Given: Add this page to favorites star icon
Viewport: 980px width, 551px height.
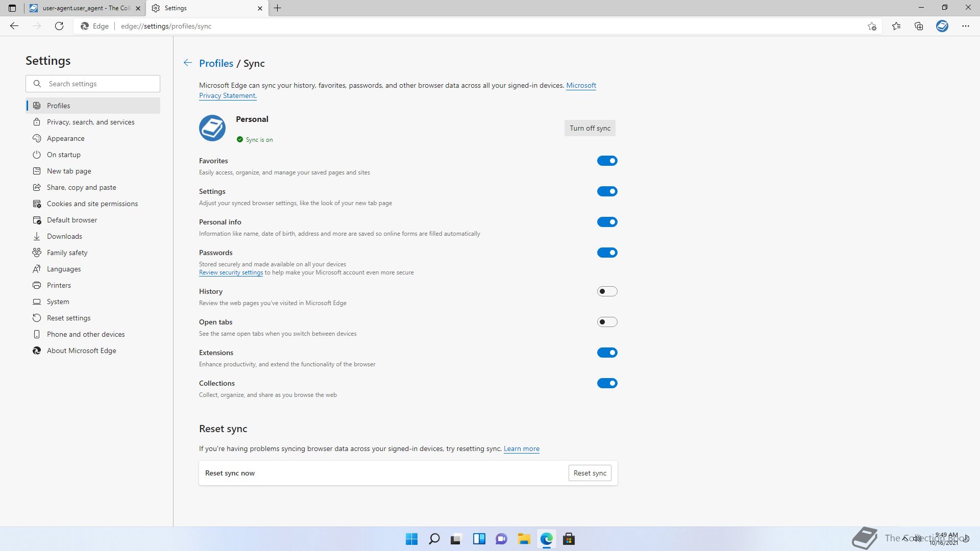Looking at the screenshot, I should click(872, 26).
